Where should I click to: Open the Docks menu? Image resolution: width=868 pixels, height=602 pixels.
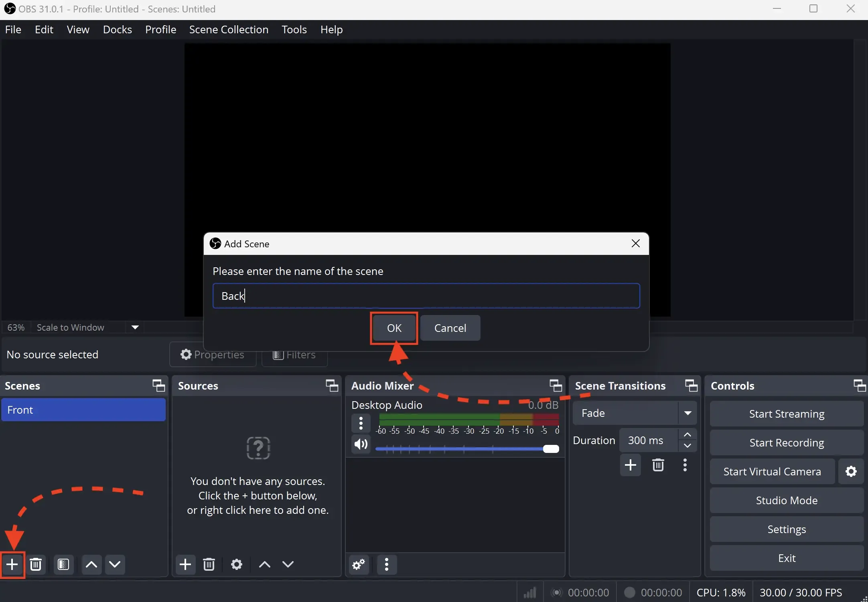tap(117, 29)
